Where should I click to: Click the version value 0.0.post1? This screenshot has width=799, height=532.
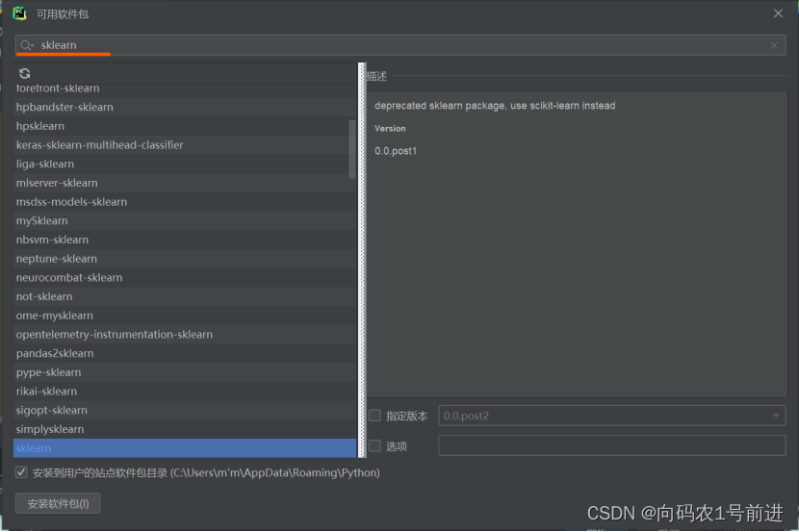click(396, 151)
